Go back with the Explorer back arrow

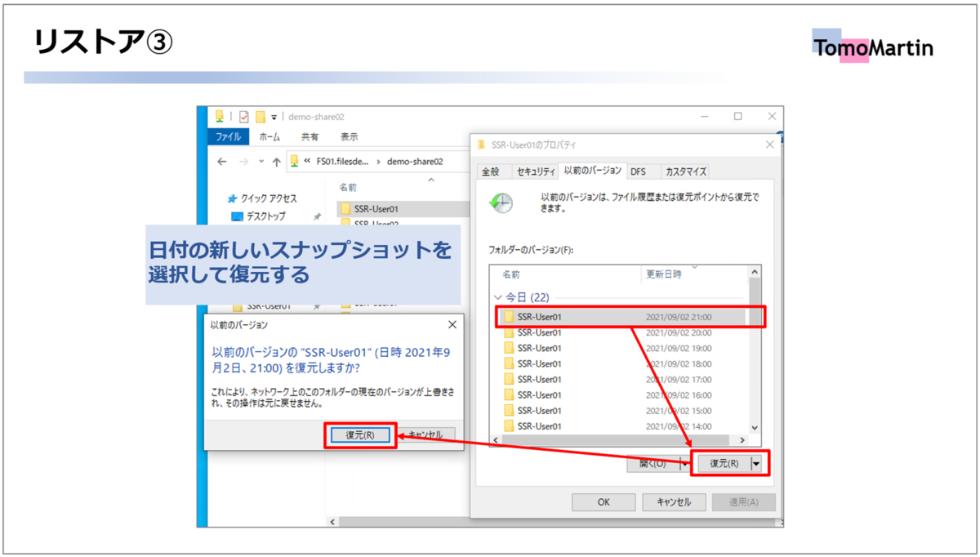point(221,162)
